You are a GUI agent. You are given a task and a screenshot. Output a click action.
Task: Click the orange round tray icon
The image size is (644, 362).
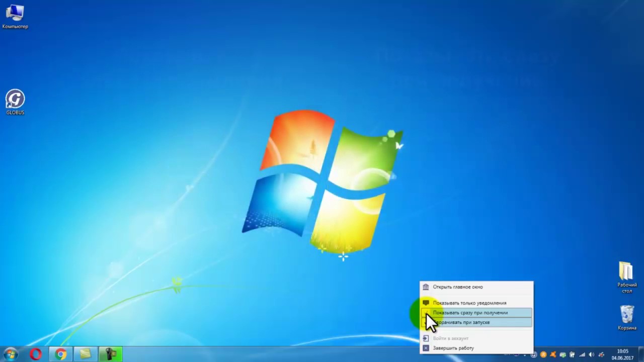tap(543, 354)
